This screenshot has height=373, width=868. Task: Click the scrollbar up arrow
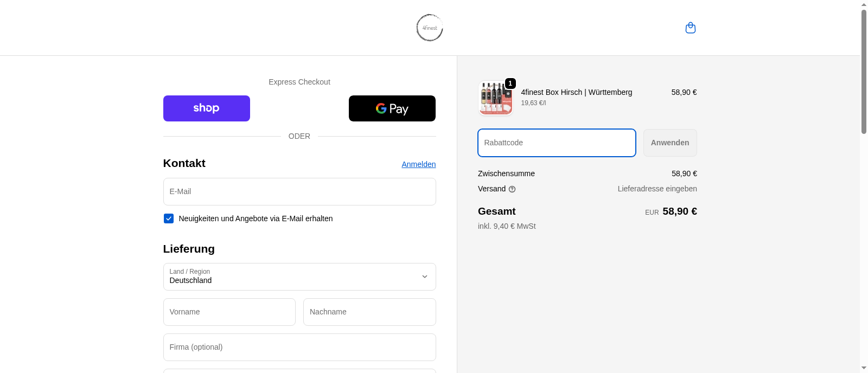coord(864,4)
